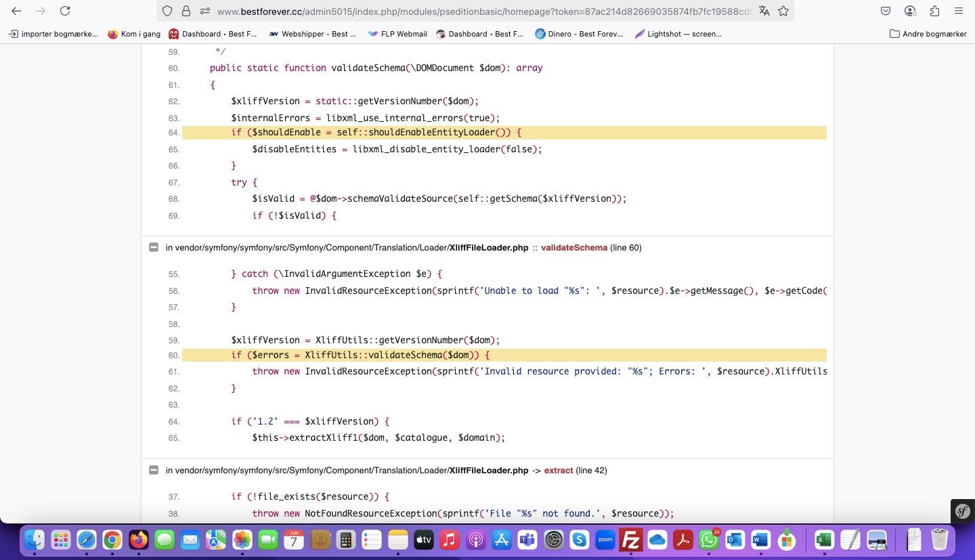
Task: Click highlighted line 64 shouldEnableEntityLoader code
Action: (x=504, y=133)
